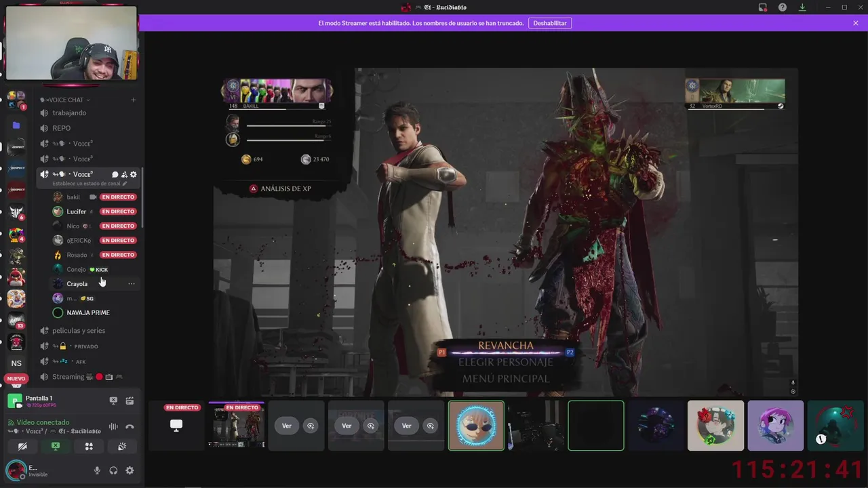Open the more options dots next to Crayola
This screenshot has width=868, height=488.
132,284
